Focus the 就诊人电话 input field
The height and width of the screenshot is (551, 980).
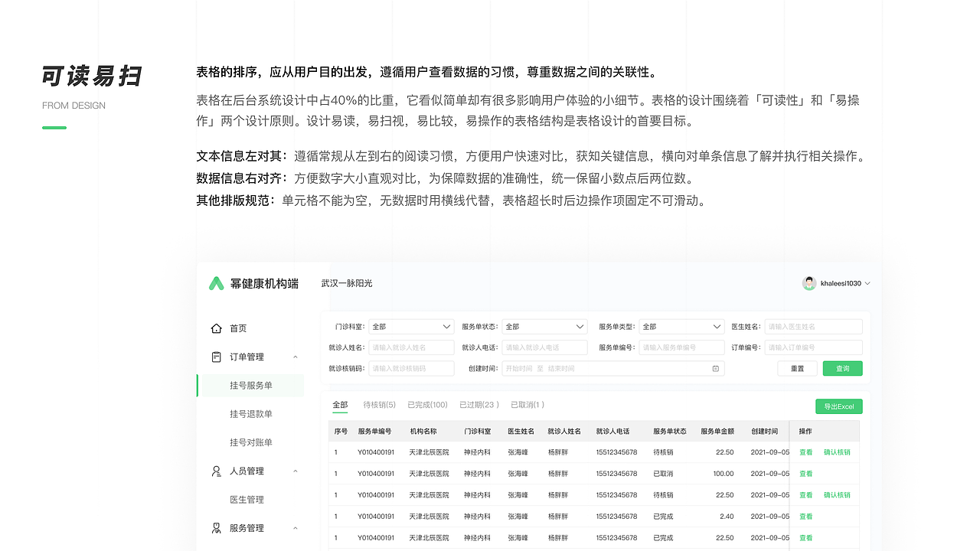coord(544,347)
